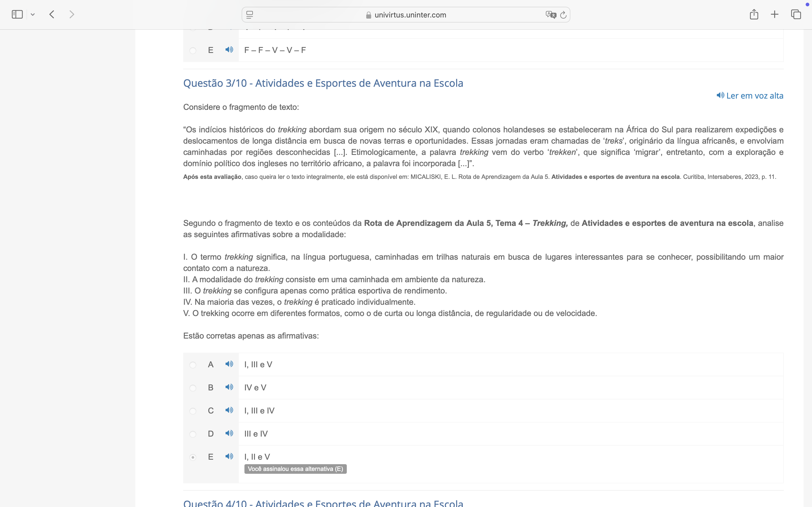Viewport: 812px width, 507px height.
Task: Select radio button for alternative A
Action: pos(193,365)
